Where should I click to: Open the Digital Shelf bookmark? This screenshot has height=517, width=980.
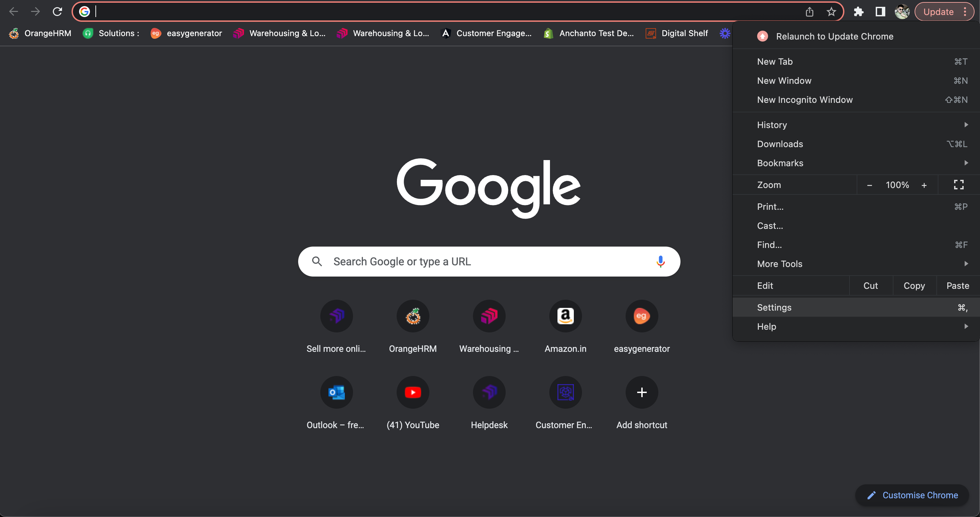tap(677, 33)
